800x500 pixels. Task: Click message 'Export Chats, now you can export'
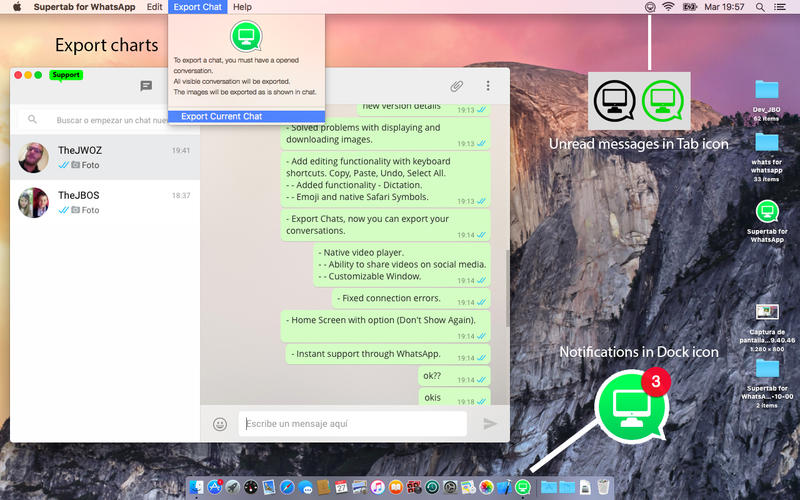click(385, 224)
